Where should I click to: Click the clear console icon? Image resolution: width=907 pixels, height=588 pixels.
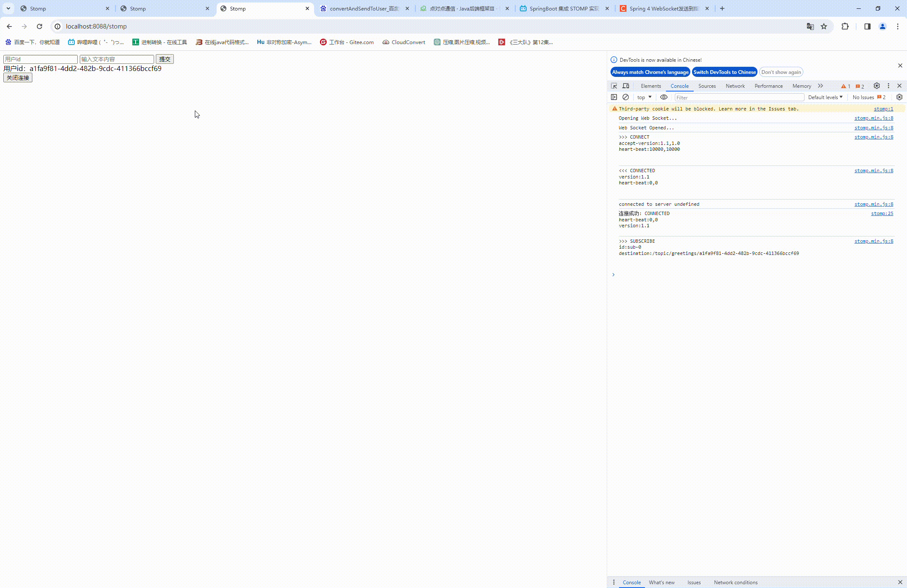click(x=625, y=97)
